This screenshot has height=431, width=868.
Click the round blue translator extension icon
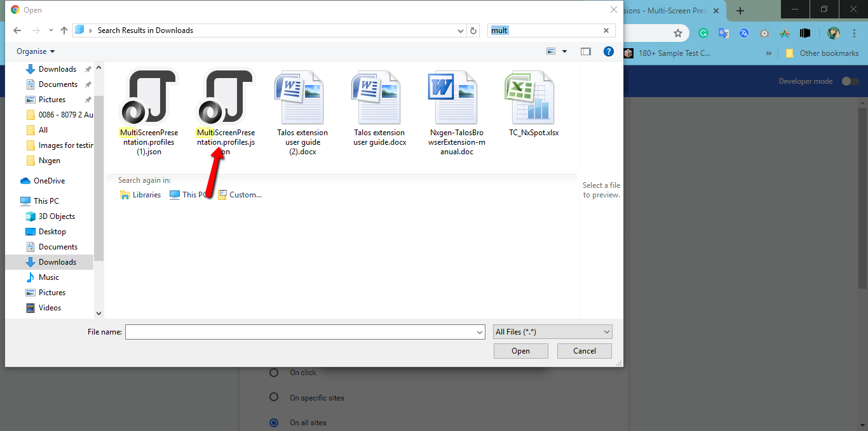click(744, 33)
